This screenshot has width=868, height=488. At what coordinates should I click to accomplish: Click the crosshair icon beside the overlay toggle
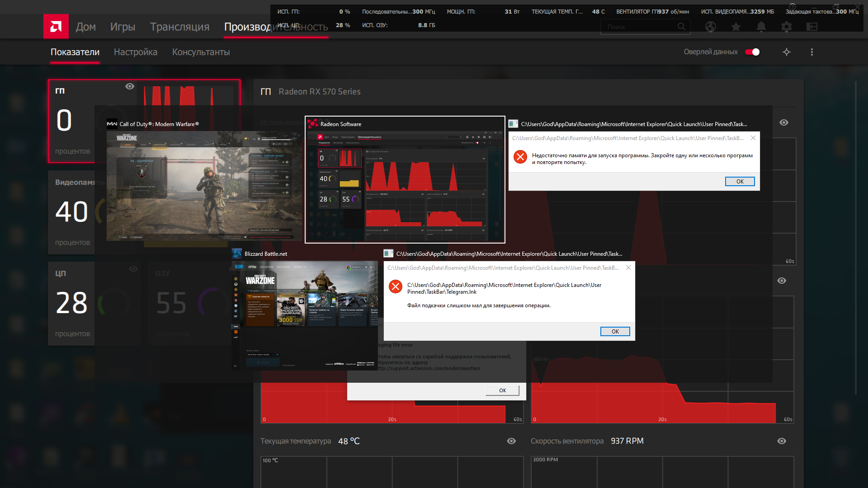[x=787, y=52]
